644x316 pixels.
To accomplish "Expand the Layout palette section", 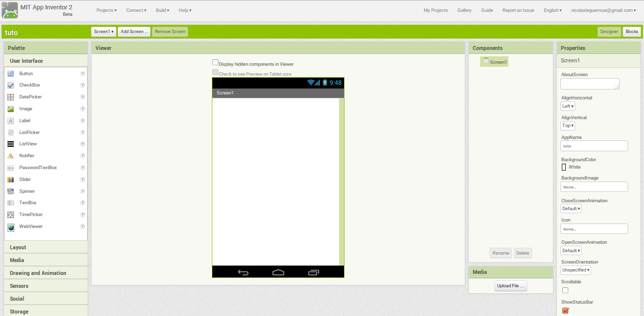I will click(x=46, y=247).
